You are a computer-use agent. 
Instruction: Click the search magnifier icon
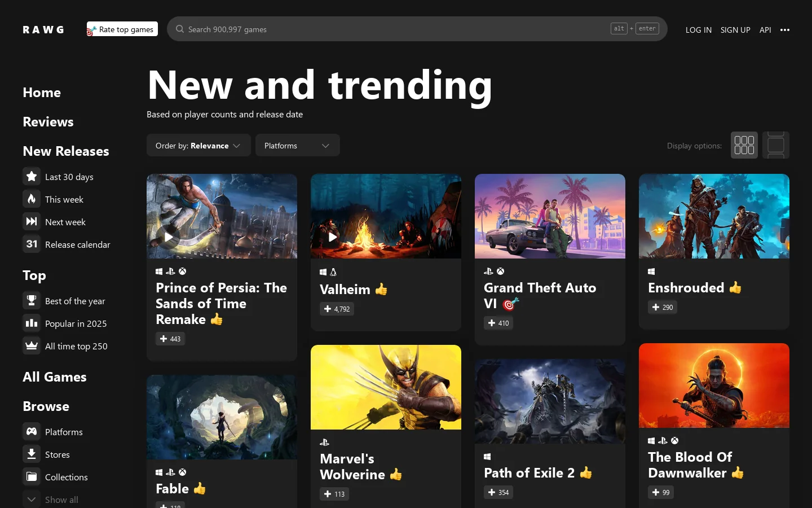click(180, 29)
